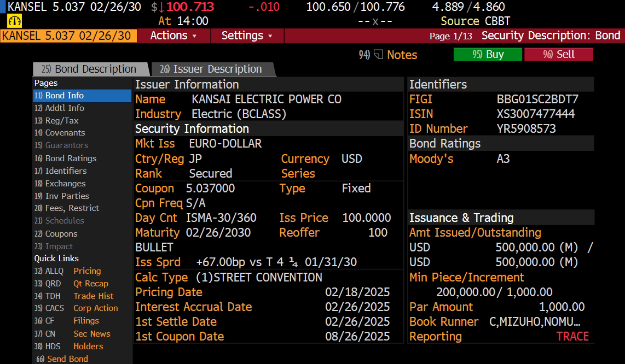Open the Settings dropdown menu
This screenshot has height=364, width=625.
pos(247,36)
